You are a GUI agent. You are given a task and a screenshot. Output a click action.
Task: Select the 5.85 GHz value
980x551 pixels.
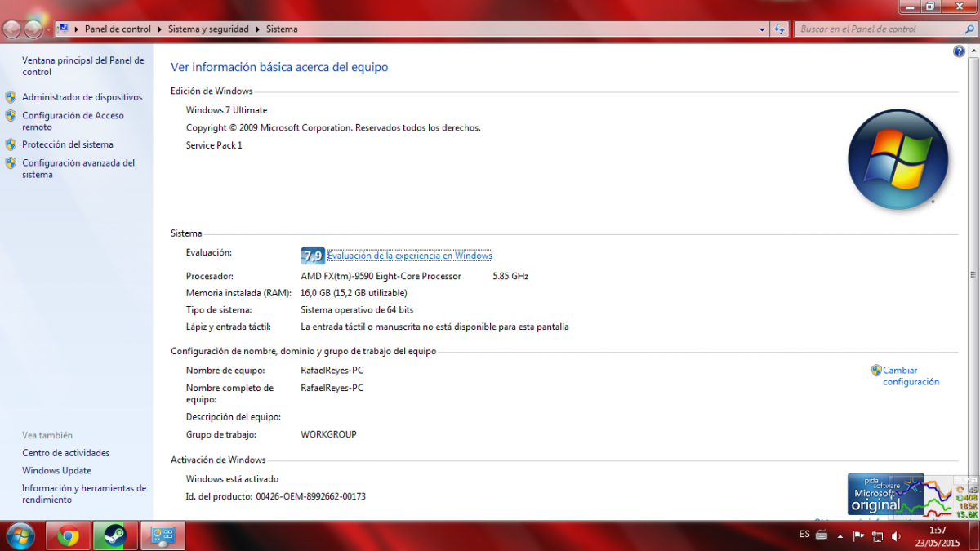tap(510, 276)
